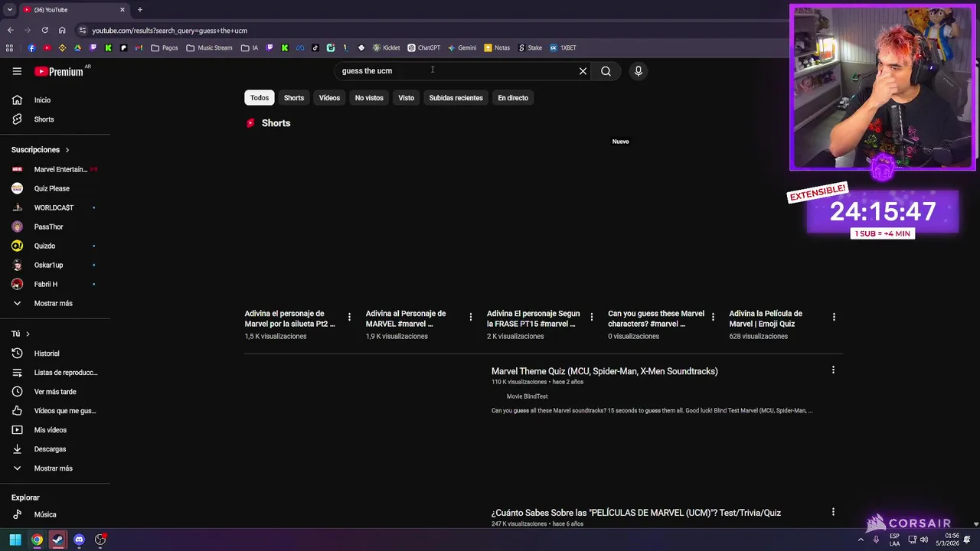Open options for Marvel Theme Quiz video

click(x=833, y=370)
